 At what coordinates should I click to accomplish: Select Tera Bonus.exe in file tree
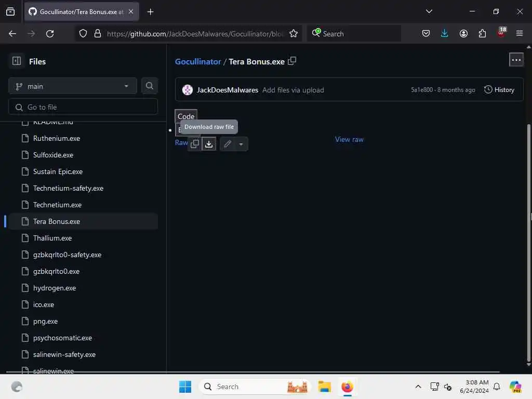point(83,221)
